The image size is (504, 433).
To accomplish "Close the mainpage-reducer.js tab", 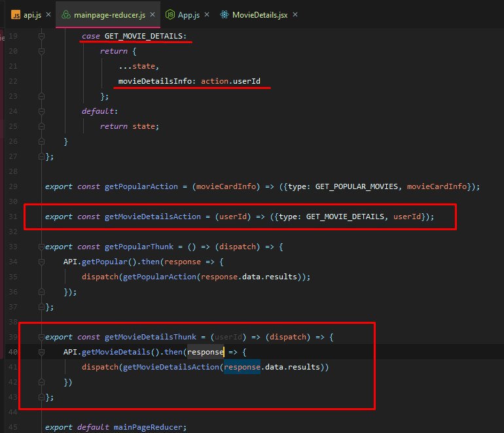I will [x=153, y=14].
